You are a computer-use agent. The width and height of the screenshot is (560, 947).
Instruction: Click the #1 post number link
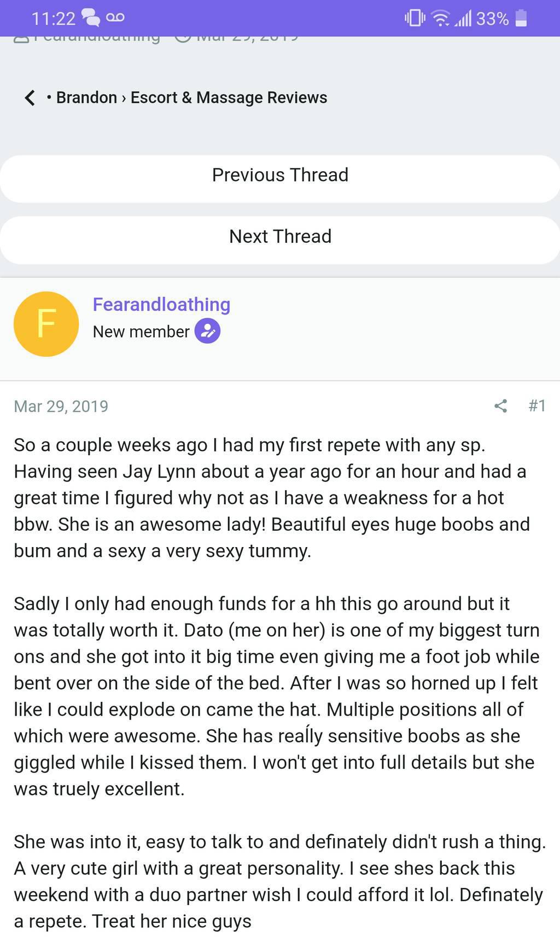coord(537,405)
